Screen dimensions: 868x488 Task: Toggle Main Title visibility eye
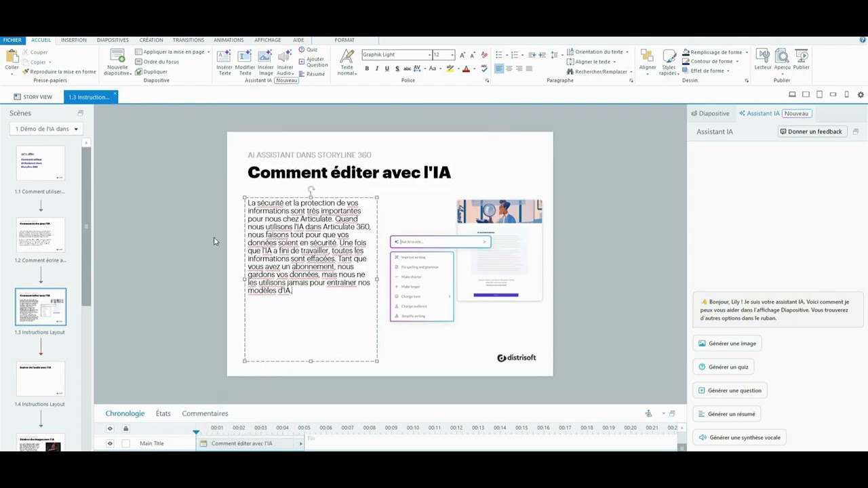pyautogui.click(x=110, y=443)
